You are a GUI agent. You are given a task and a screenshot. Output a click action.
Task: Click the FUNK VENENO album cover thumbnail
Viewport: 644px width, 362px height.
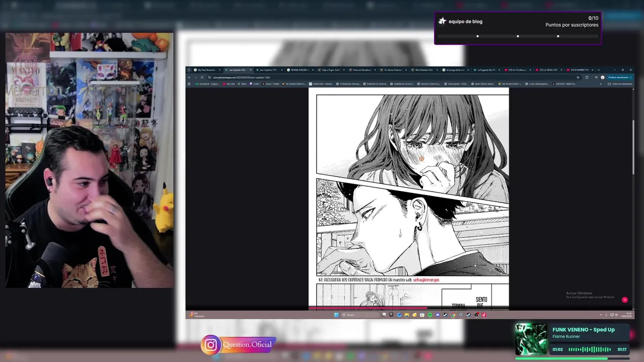pos(531,339)
